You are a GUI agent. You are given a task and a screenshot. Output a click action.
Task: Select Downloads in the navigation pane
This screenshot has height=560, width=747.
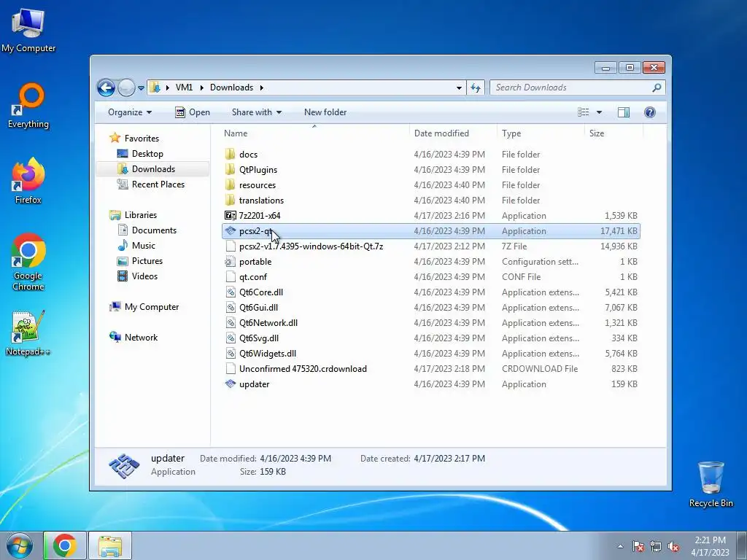[152, 169]
